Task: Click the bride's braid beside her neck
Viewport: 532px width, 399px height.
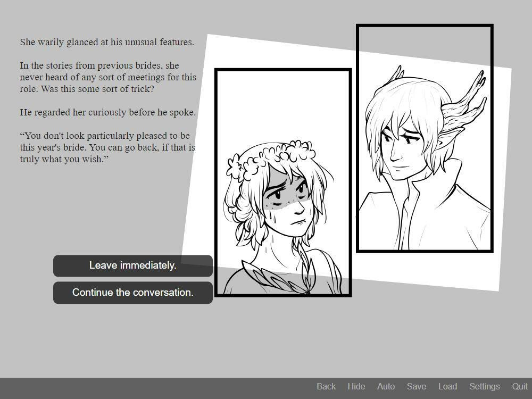Action: (306, 266)
